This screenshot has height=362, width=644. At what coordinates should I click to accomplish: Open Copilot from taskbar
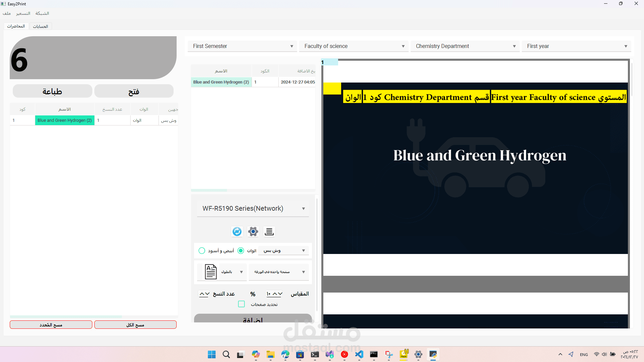coord(256,354)
